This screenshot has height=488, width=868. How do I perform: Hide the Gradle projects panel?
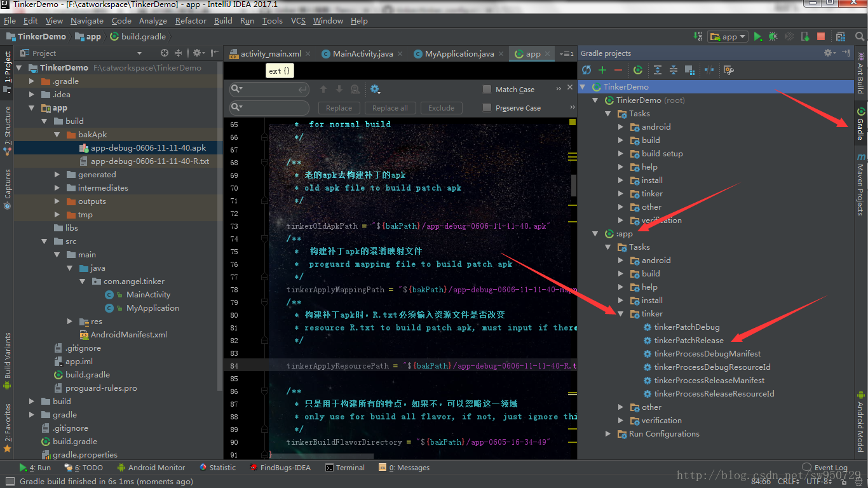point(846,53)
